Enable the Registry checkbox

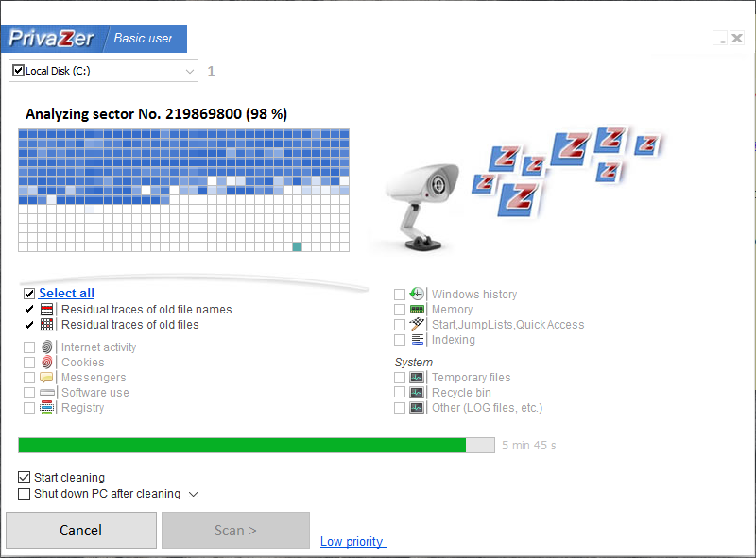coord(29,408)
